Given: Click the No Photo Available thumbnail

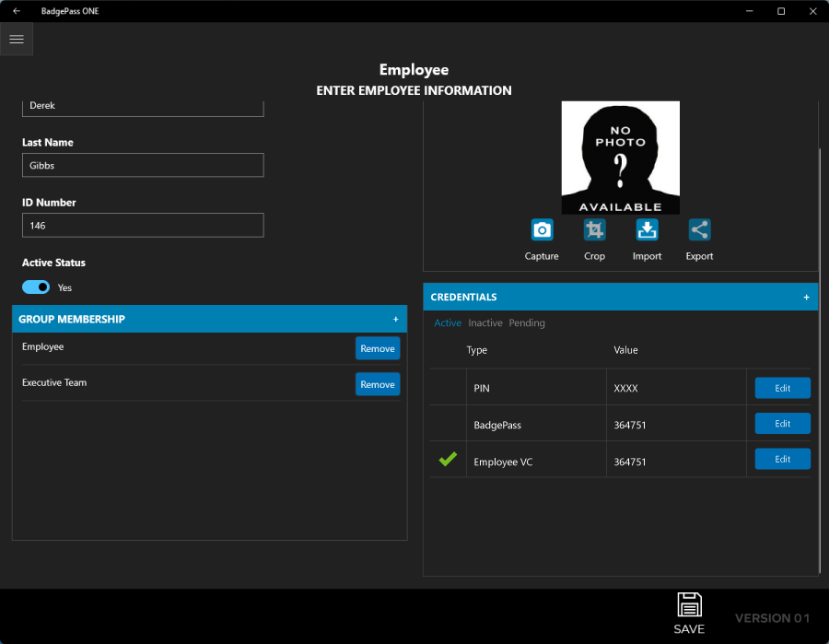Looking at the screenshot, I should point(620,158).
